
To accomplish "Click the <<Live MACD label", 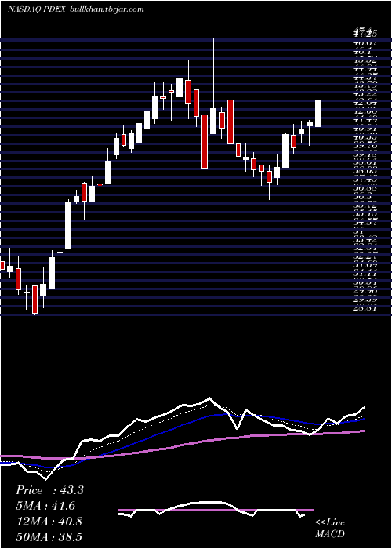I will [330, 529].
